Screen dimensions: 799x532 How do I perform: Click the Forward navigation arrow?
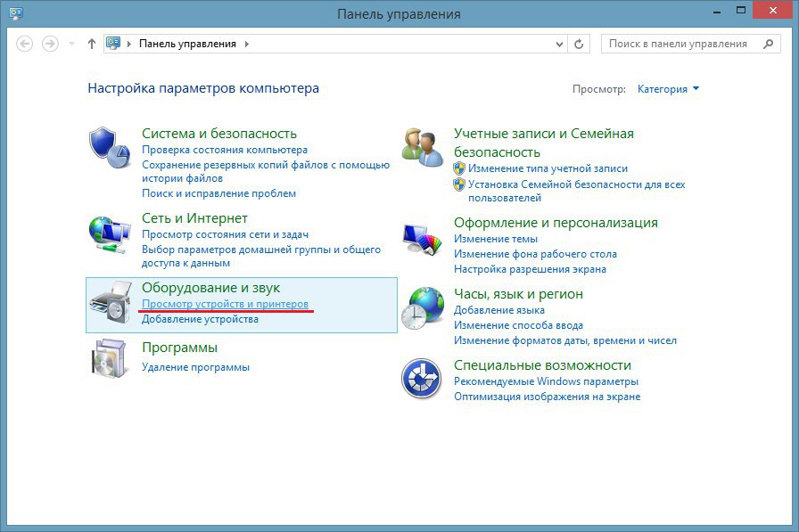point(50,44)
